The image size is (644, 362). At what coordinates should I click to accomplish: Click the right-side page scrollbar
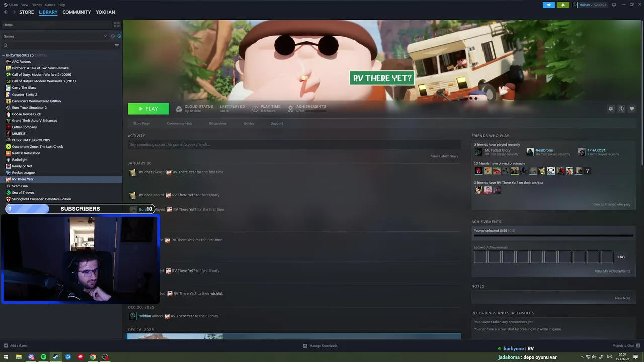click(x=642, y=93)
